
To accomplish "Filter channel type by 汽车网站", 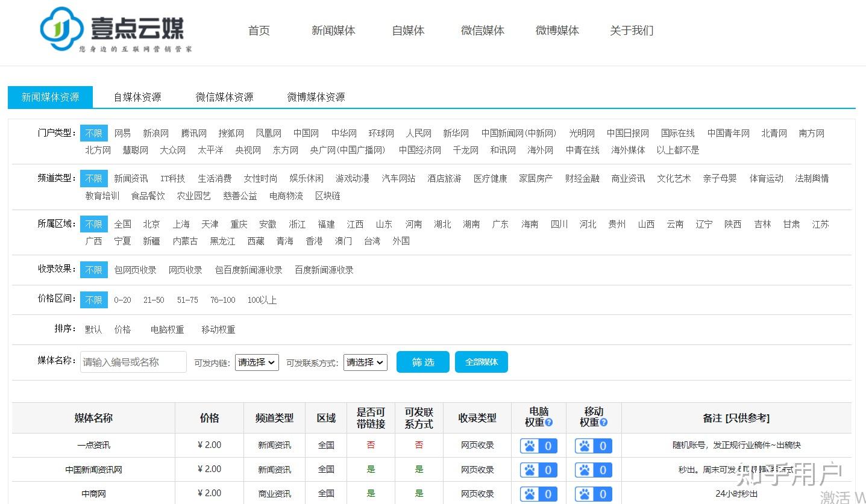I will (398, 178).
